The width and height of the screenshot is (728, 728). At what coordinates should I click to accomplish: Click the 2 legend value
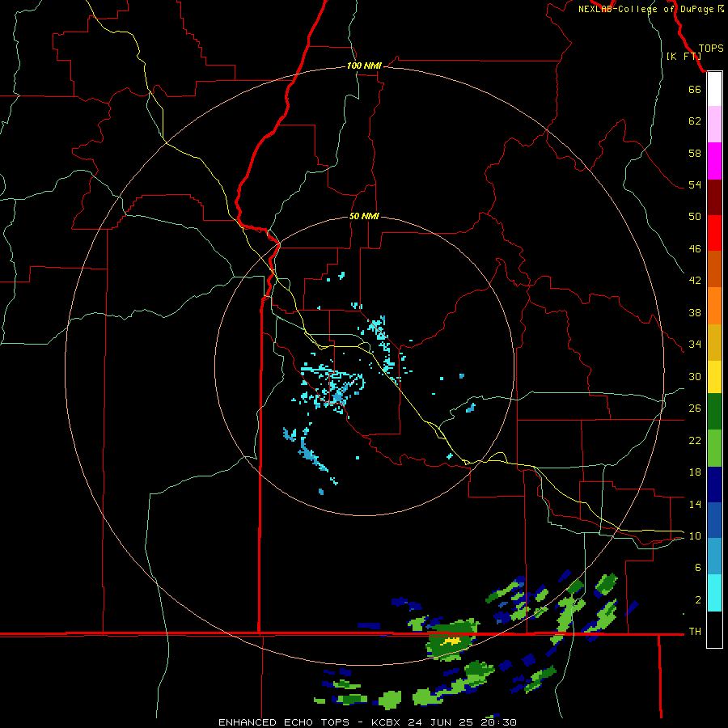[x=697, y=600]
